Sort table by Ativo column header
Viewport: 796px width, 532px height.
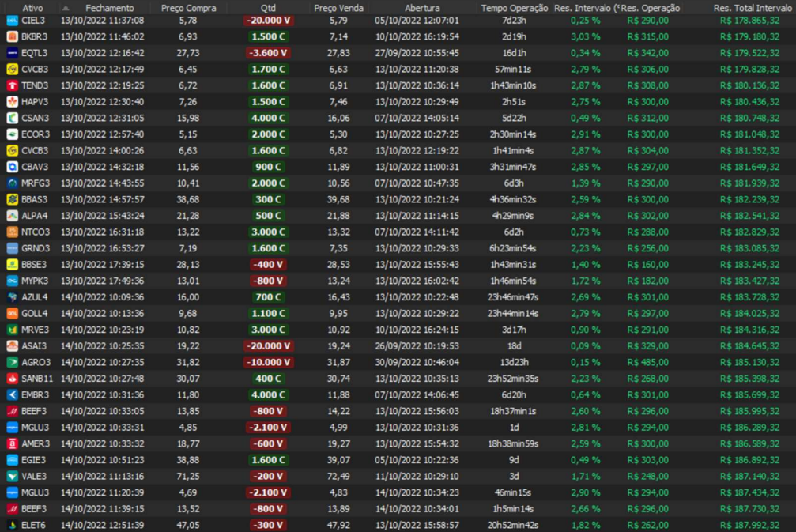[32, 7]
